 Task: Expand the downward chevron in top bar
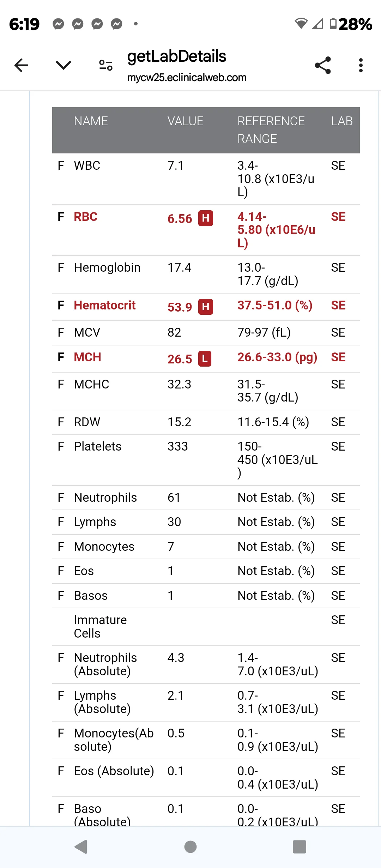click(x=64, y=65)
